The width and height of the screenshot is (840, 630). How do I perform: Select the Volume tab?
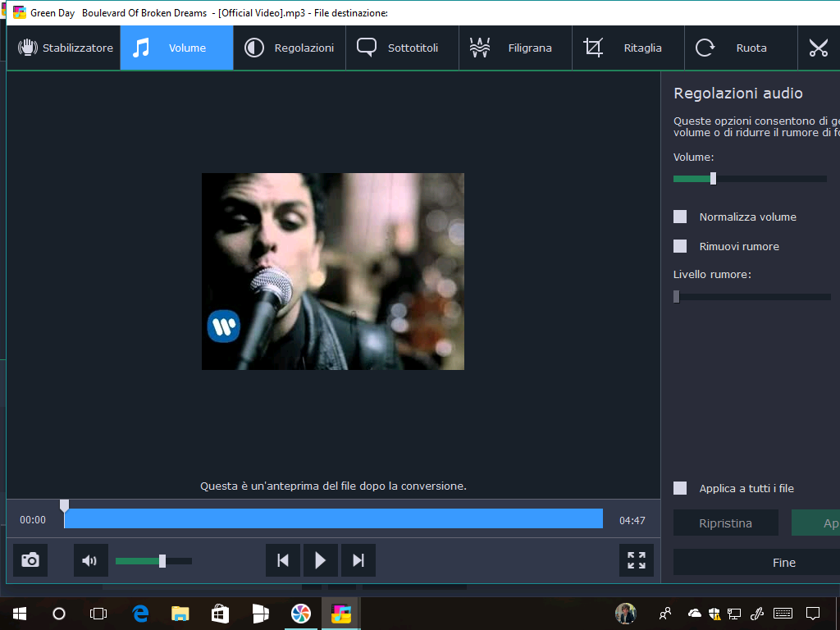pos(177,48)
